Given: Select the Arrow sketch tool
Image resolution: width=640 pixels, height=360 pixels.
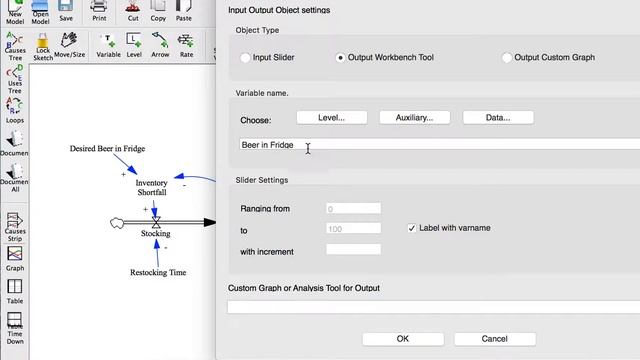Looking at the screenshot, I should pyautogui.click(x=160, y=45).
